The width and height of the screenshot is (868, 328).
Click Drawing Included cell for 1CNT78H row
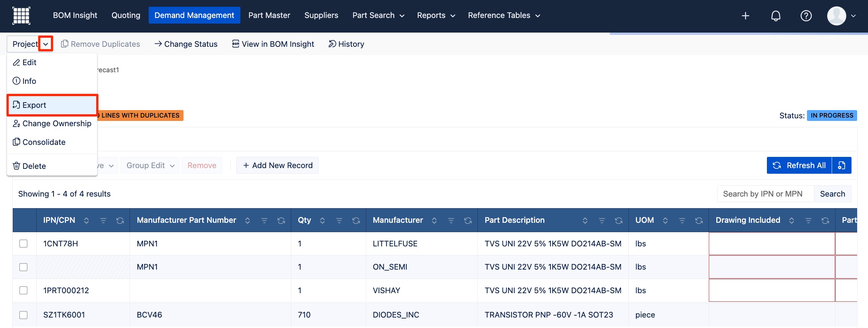(x=772, y=243)
